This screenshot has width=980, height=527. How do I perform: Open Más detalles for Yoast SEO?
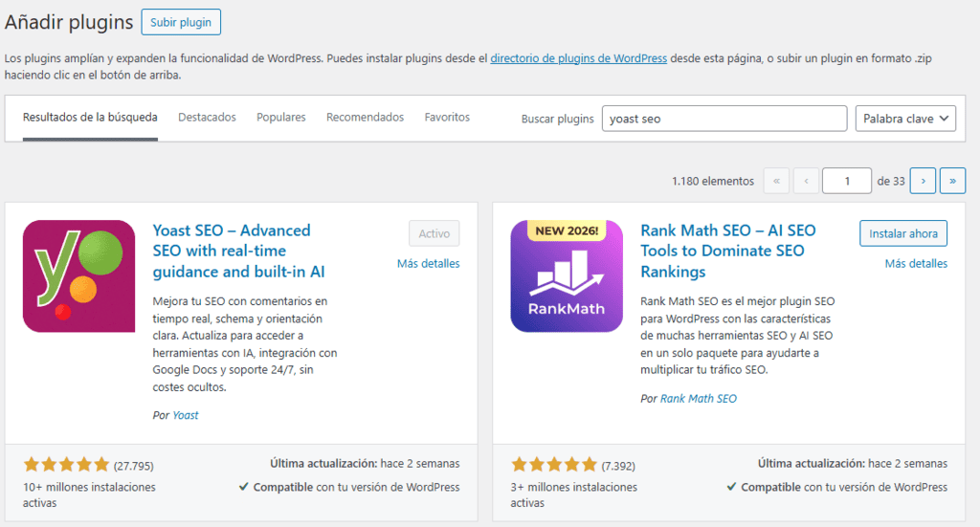click(428, 264)
